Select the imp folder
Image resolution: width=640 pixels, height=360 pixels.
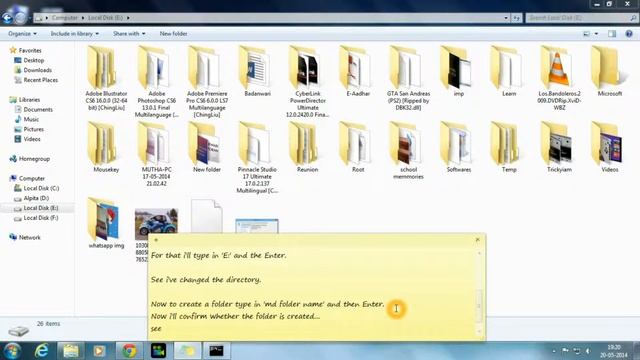click(x=458, y=71)
